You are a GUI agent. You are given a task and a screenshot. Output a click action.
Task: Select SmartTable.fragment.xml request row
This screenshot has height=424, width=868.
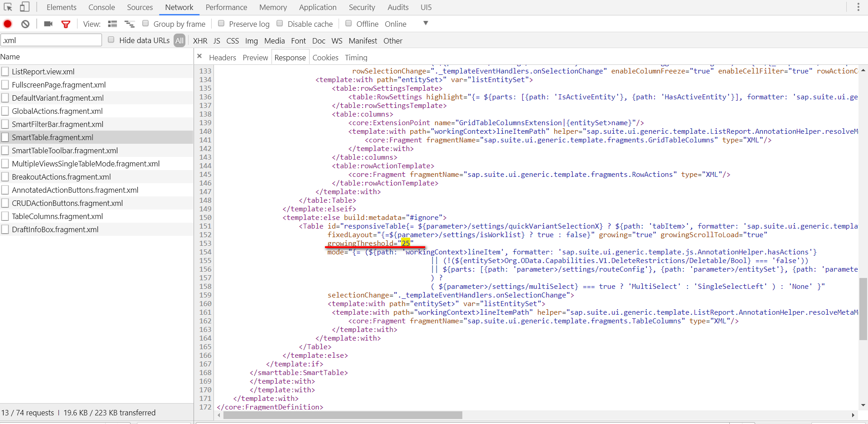(x=97, y=137)
